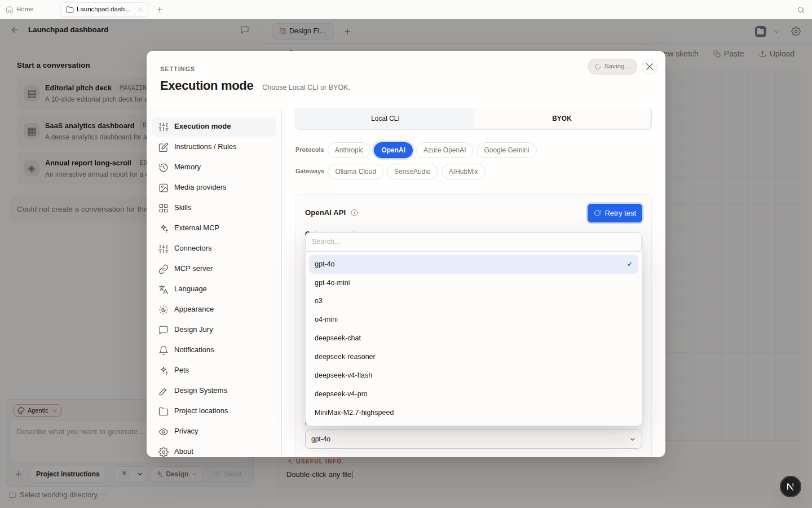Choose deepseek-v4-flash from the model list

(x=474, y=375)
